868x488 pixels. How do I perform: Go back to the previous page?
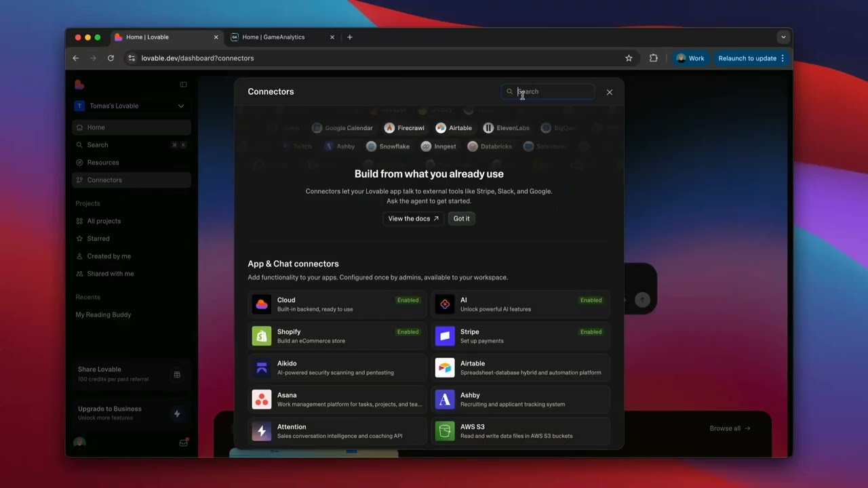click(x=76, y=58)
